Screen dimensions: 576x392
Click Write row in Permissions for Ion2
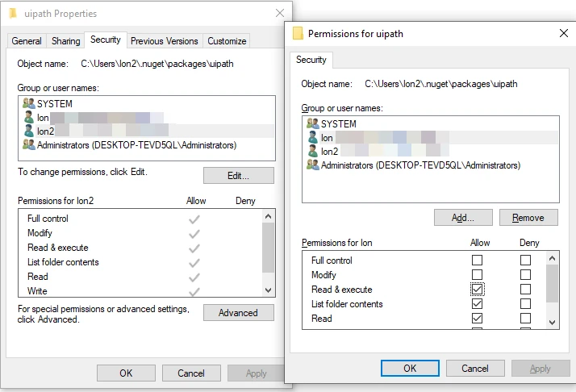(140, 290)
